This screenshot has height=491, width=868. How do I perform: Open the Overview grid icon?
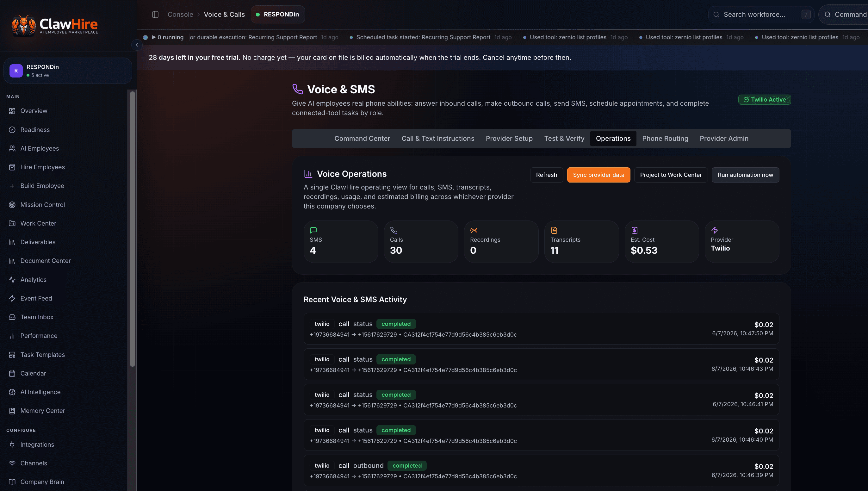[x=12, y=111]
